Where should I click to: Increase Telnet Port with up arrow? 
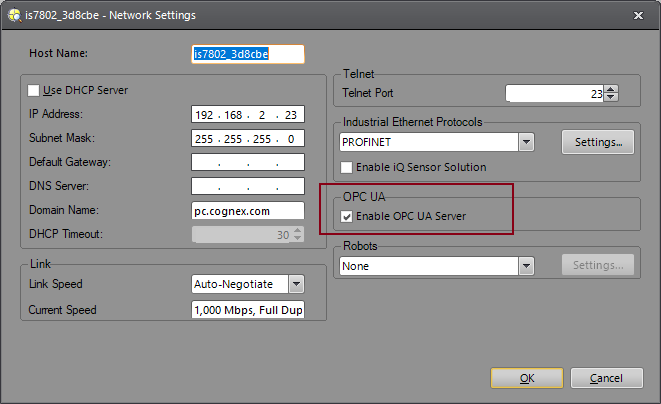(611, 89)
